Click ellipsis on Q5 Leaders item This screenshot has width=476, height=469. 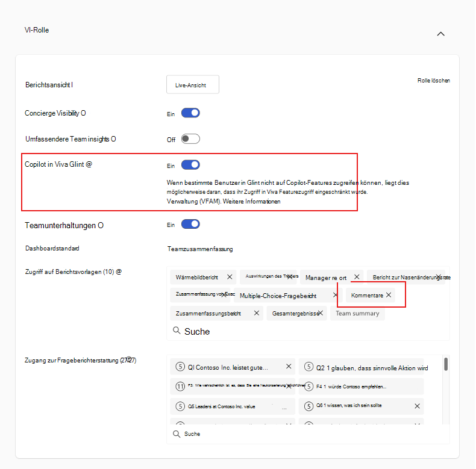click(x=284, y=409)
